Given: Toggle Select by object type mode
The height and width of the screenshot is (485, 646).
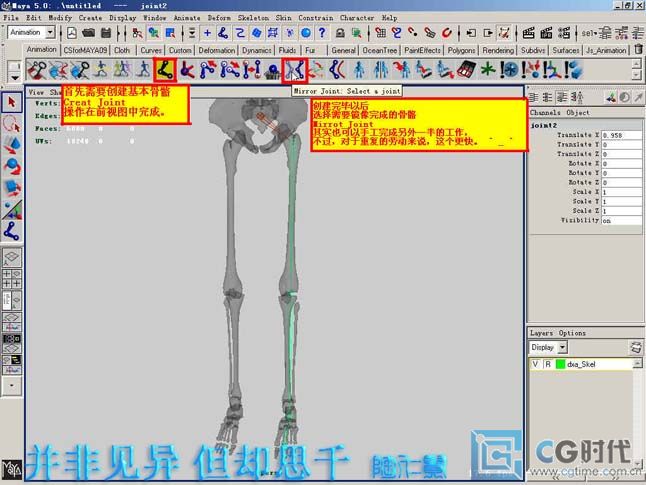Looking at the screenshot, I should tap(154, 33).
